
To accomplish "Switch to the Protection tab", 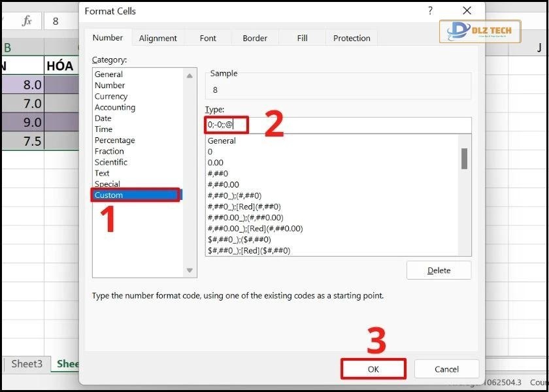I will pyautogui.click(x=351, y=38).
